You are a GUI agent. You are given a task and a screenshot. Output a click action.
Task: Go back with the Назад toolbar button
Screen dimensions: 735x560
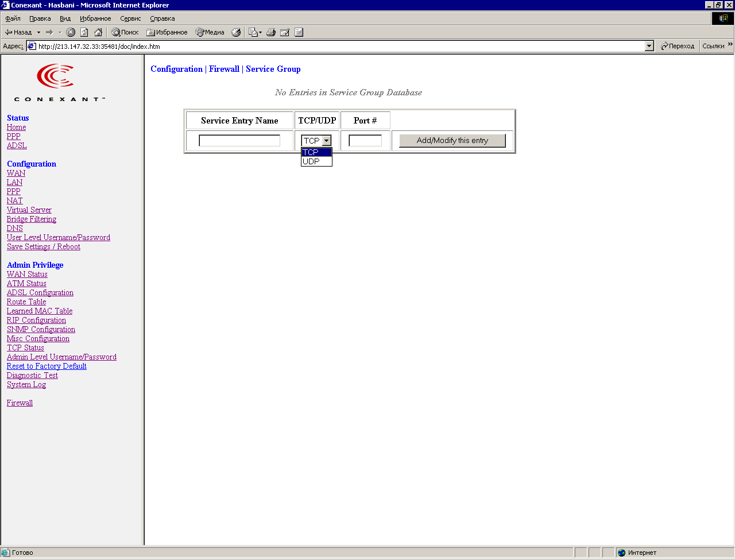(x=18, y=32)
